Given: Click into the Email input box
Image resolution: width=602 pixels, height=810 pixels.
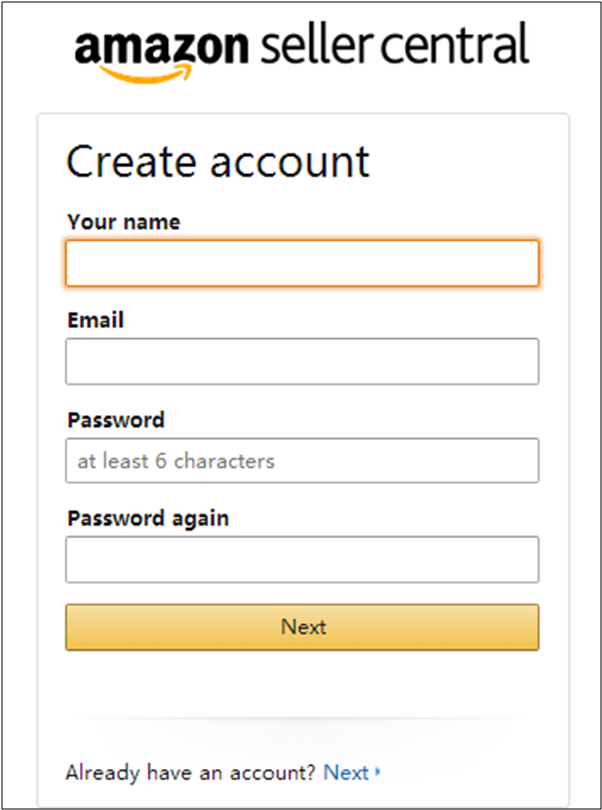Looking at the screenshot, I should 302,361.
